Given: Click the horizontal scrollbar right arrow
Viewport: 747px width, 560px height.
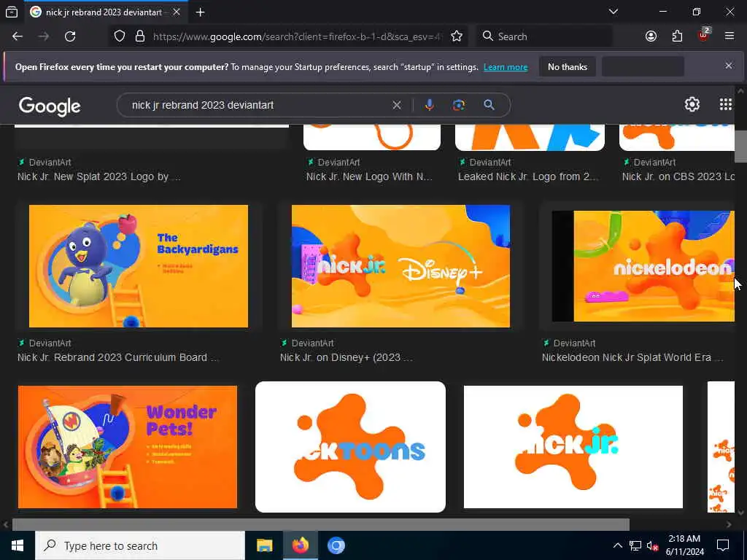Looking at the screenshot, I should 729,524.
